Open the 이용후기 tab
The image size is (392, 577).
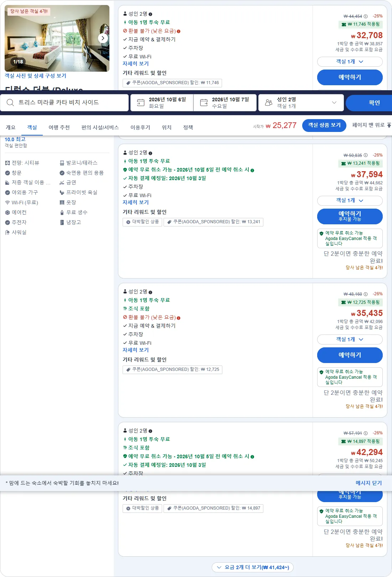click(140, 127)
